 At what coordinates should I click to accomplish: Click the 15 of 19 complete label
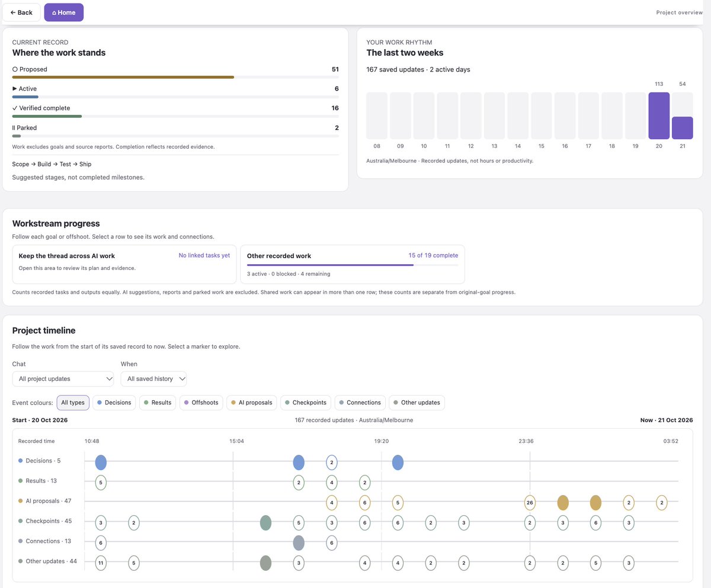(x=433, y=256)
